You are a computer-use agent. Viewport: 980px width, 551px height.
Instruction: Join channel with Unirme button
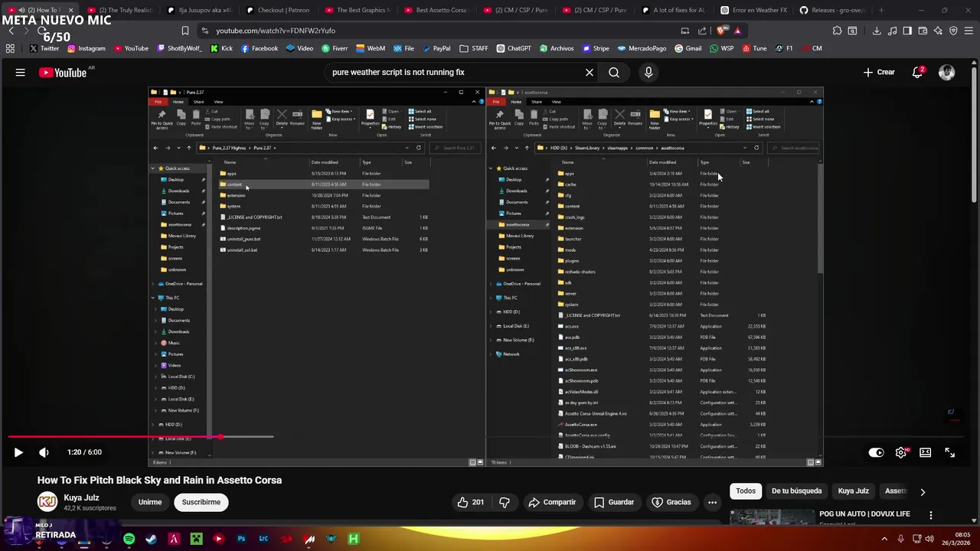click(150, 502)
